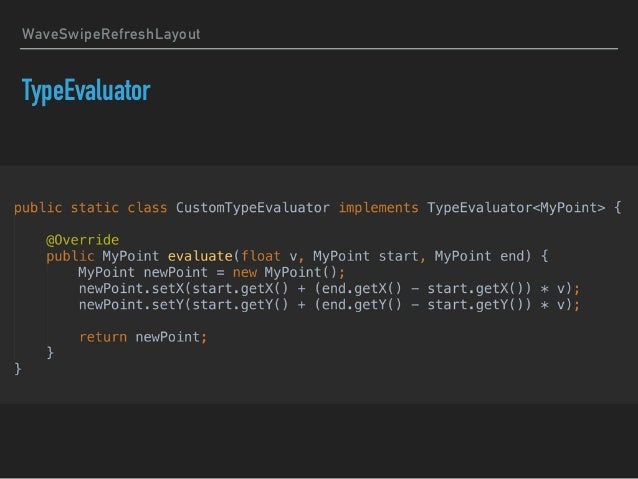The image size is (638, 479).
Task: Click the newPoint.setY call
Action: pyautogui.click(x=131, y=305)
